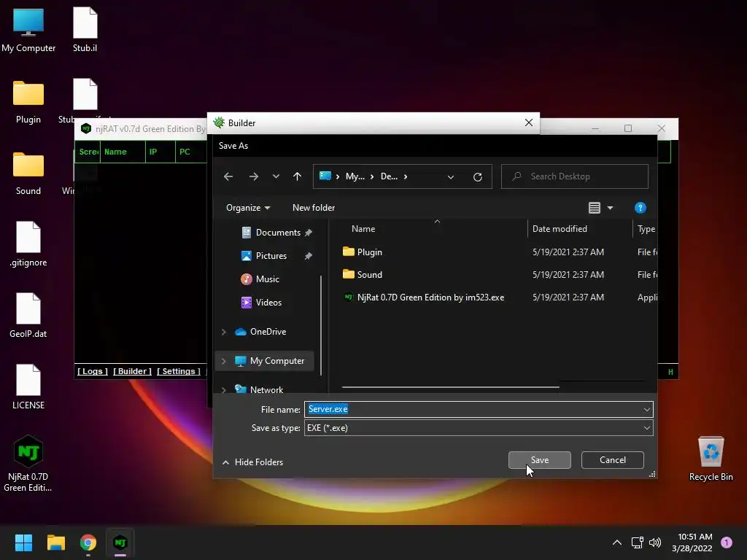
Task: Open Logs in njRAT window
Action: 93,371
